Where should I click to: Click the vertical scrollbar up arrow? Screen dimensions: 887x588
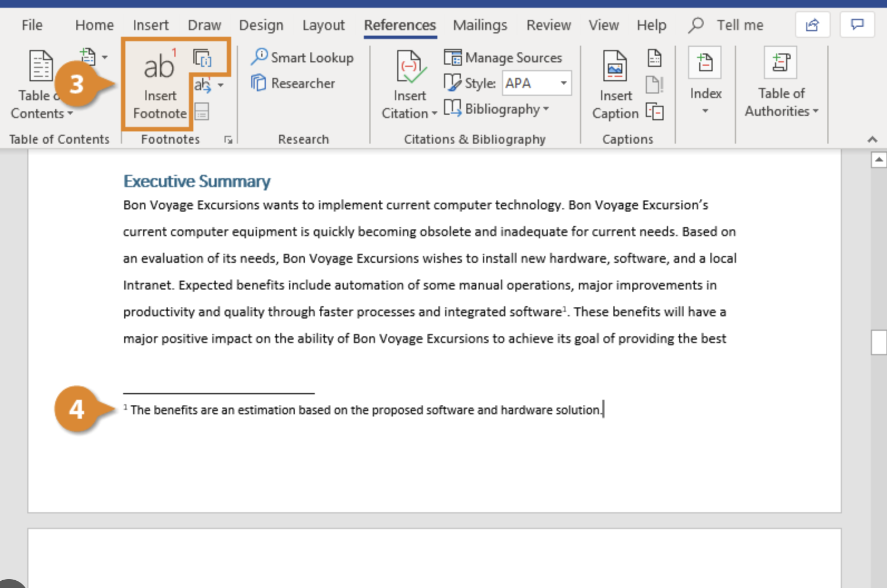(x=879, y=160)
